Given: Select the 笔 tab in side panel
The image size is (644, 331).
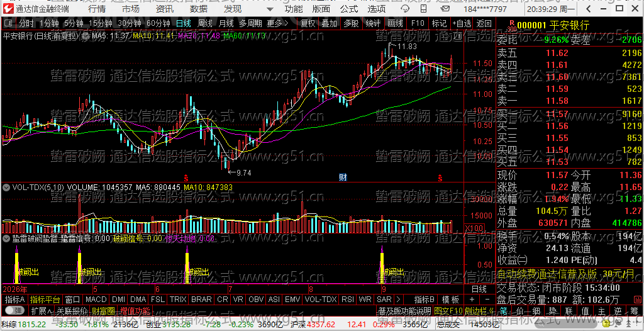Looking at the screenshot, I should coord(504,310).
